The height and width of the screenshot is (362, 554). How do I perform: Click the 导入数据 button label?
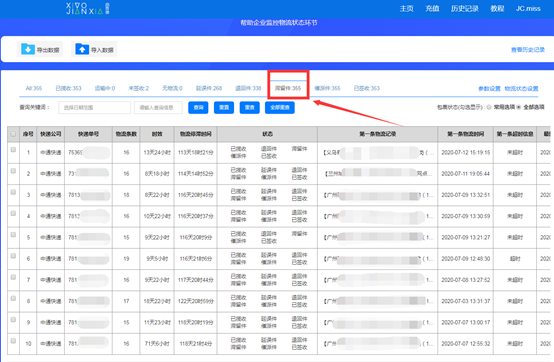point(102,50)
